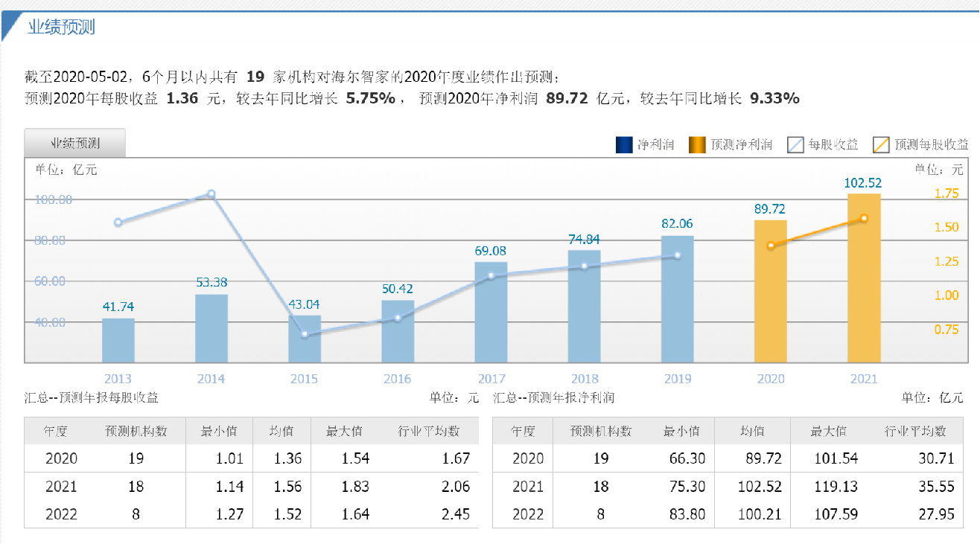The width and height of the screenshot is (980, 544).
Task: Click the 最小值 header in EPS table
Action: 219,431
